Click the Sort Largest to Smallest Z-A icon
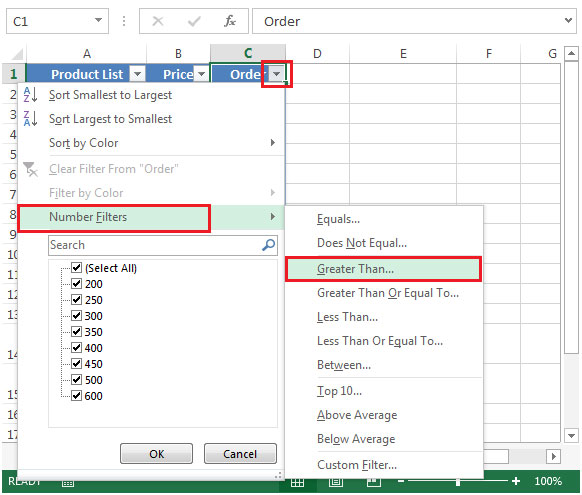582x495 pixels. [30, 119]
